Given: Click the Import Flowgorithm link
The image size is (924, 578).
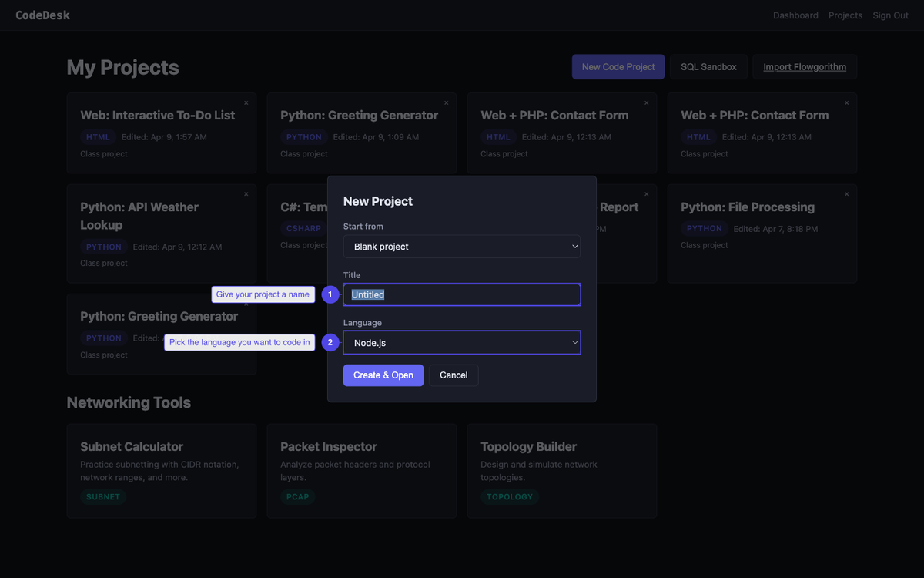Looking at the screenshot, I should [x=804, y=66].
